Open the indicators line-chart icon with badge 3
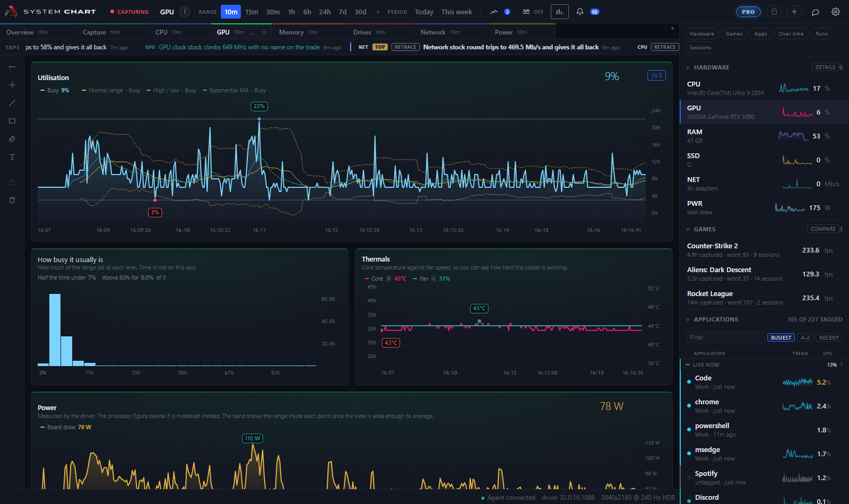Image resolution: width=849 pixels, height=504 pixels. coord(500,12)
